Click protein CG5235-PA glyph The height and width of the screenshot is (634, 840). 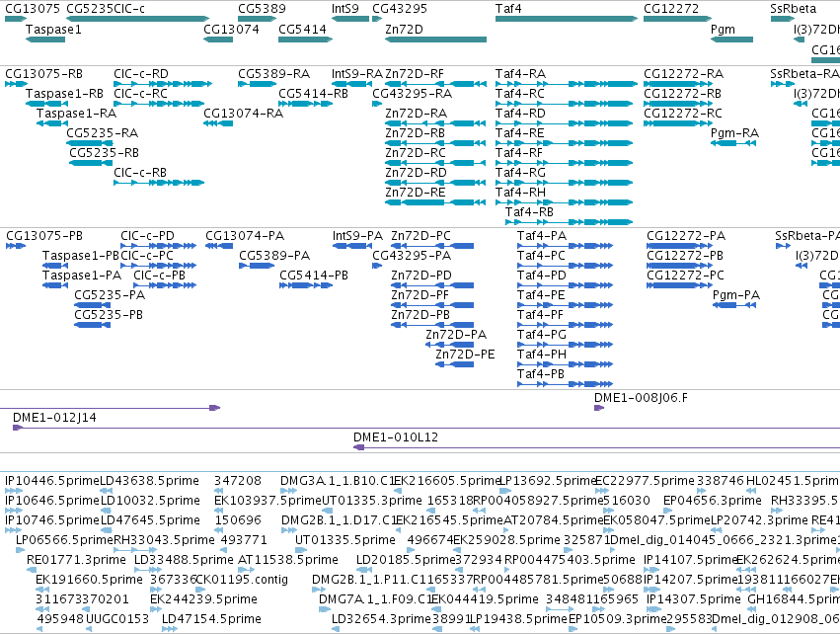(x=92, y=305)
